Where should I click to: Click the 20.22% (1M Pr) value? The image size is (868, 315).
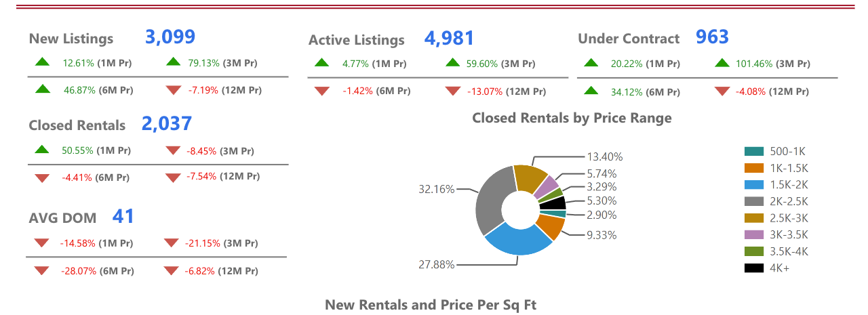point(645,64)
